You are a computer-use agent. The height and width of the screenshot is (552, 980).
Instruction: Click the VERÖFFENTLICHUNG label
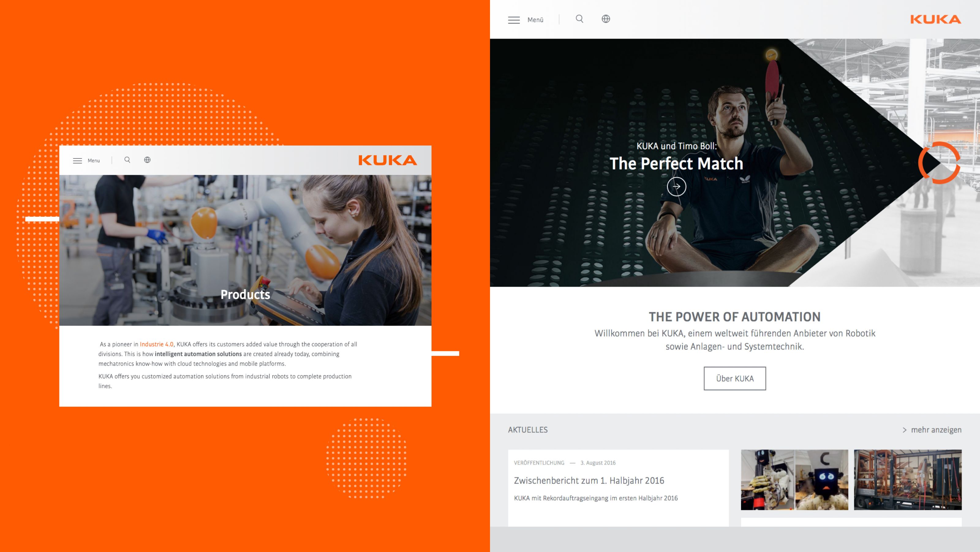click(539, 463)
